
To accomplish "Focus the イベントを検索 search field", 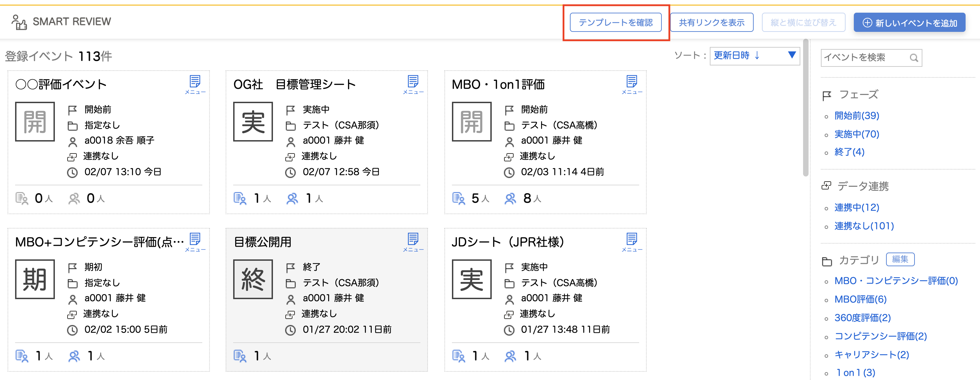I will [864, 58].
